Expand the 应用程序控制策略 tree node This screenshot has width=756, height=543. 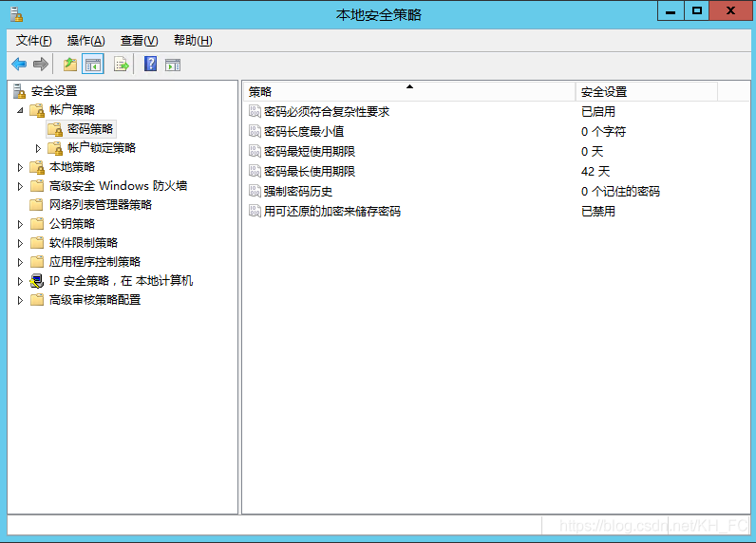tap(20, 262)
